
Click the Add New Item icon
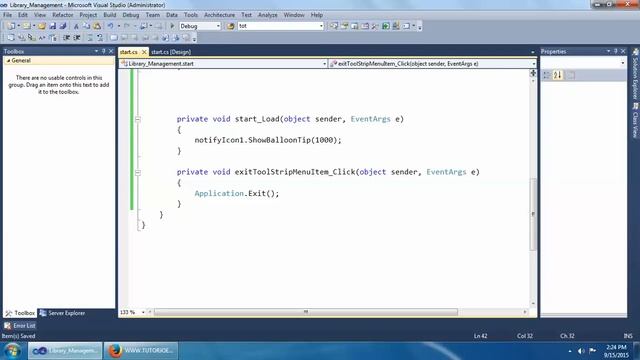[x=27, y=26]
